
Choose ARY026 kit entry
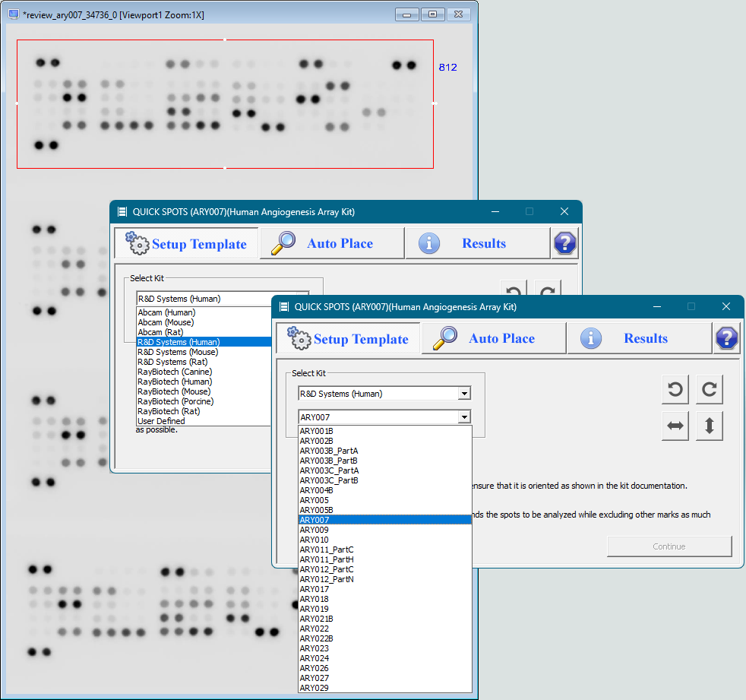385,668
